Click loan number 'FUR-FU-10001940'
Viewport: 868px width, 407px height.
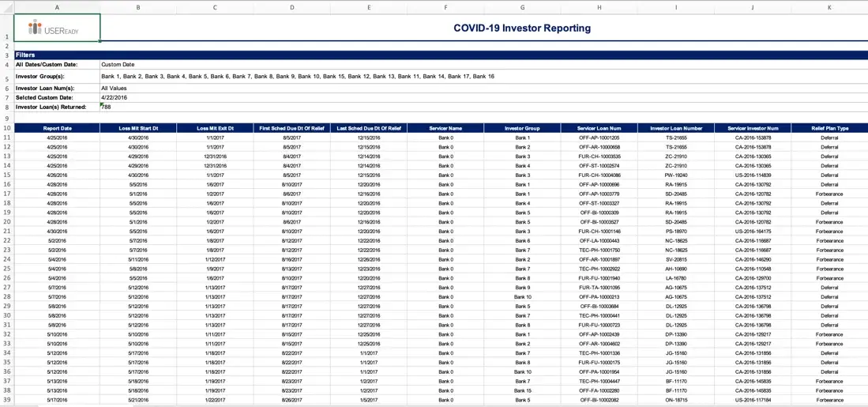[599, 278]
